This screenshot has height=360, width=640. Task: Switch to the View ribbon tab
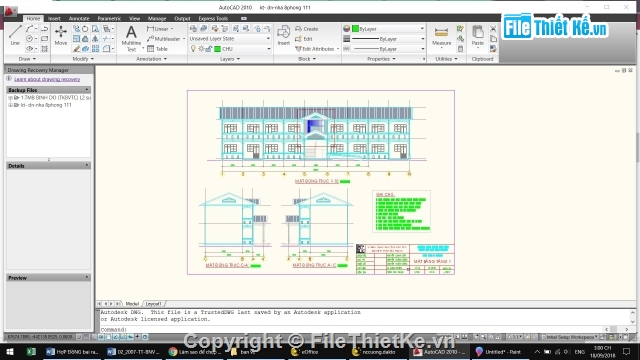(134, 18)
